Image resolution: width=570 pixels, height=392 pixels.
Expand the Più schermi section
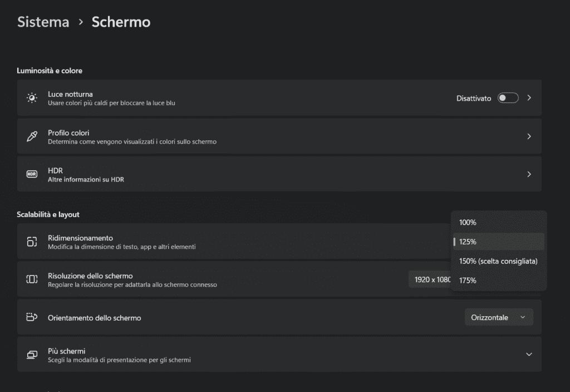click(x=529, y=355)
